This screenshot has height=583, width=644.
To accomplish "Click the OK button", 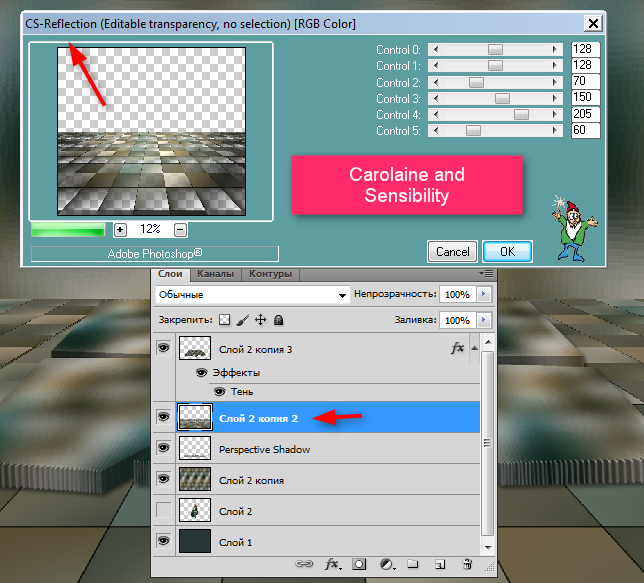I will click(508, 251).
